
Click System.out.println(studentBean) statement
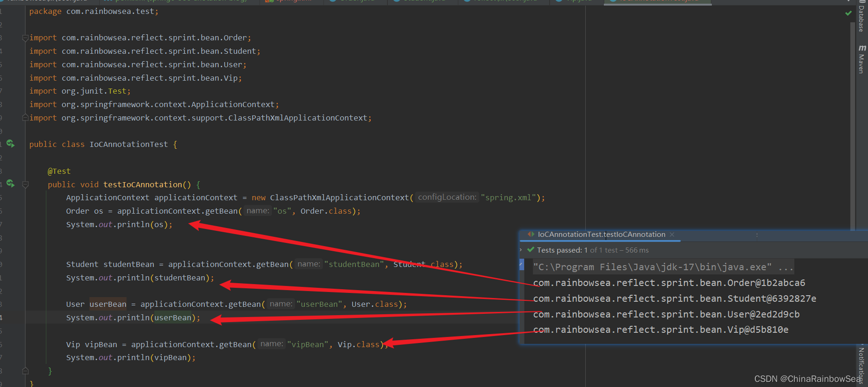(140, 278)
